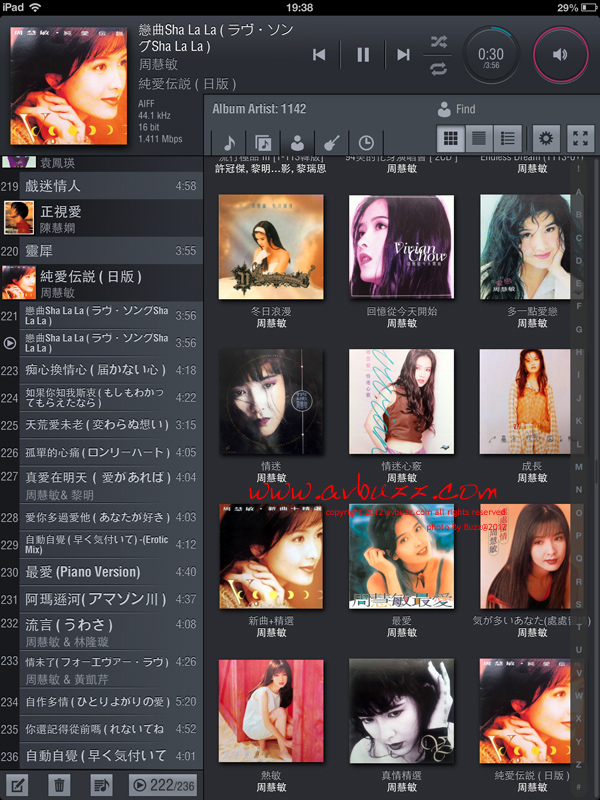This screenshot has height=800, width=600.
Task: Edit the playlist with the pencil icon
Action: (17, 785)
